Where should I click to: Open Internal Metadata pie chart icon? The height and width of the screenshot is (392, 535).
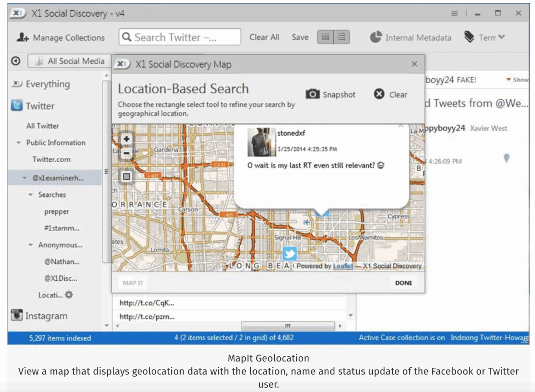point(375,37)
